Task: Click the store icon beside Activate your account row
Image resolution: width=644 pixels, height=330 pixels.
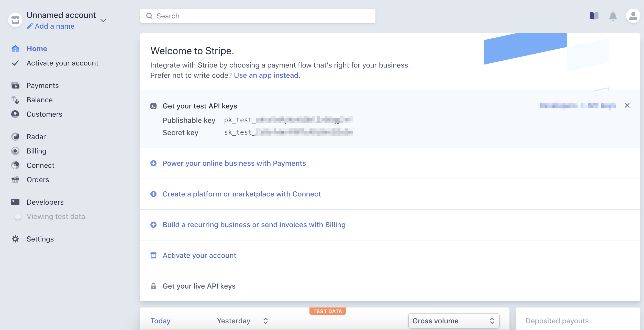Action: click(x=153, y=255)
